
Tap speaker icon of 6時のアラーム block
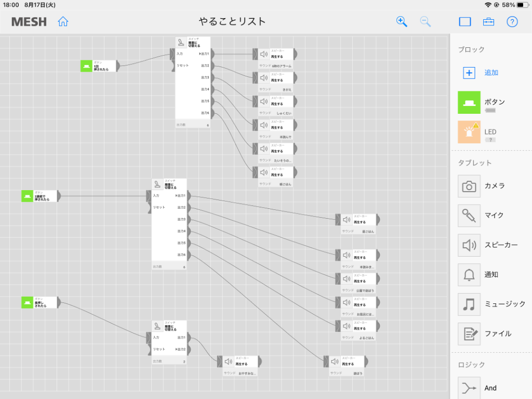click(263, 54)
